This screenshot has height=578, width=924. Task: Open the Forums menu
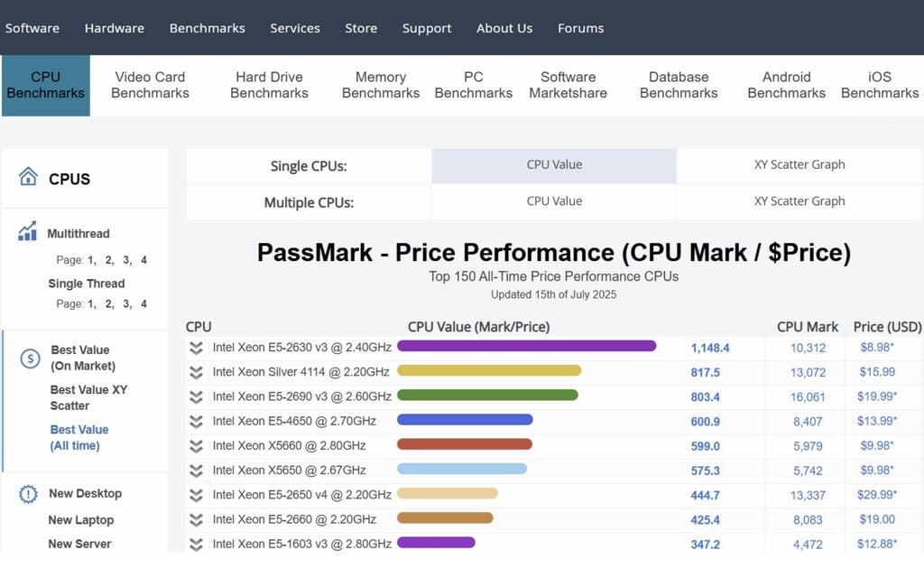click(x=580, y=28)
